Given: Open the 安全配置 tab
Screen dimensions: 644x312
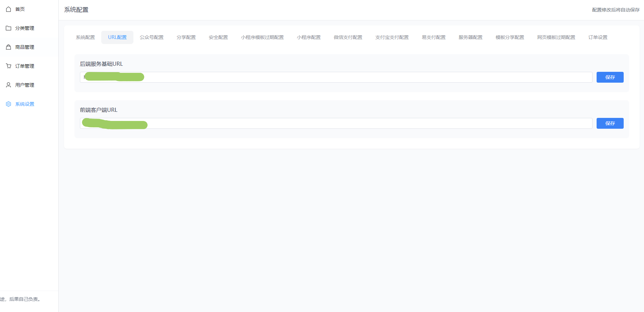Looking at the screenshot, I should pyautogui.click(x=218, y=37).
